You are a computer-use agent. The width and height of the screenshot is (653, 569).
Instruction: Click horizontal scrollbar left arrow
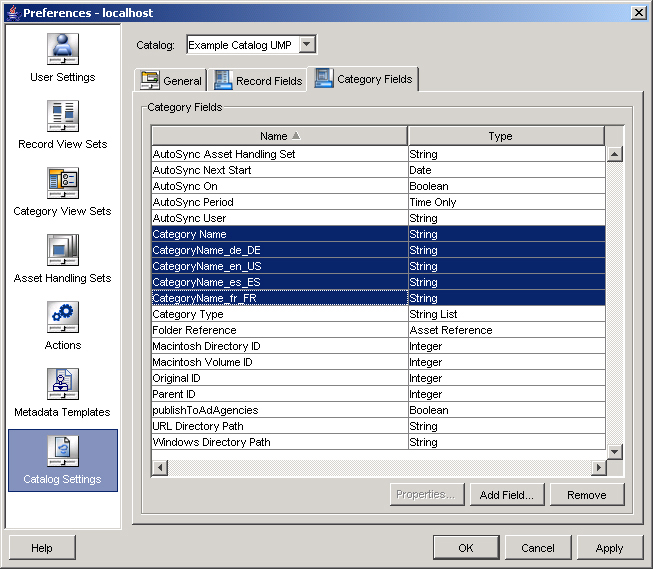point(160,467)
